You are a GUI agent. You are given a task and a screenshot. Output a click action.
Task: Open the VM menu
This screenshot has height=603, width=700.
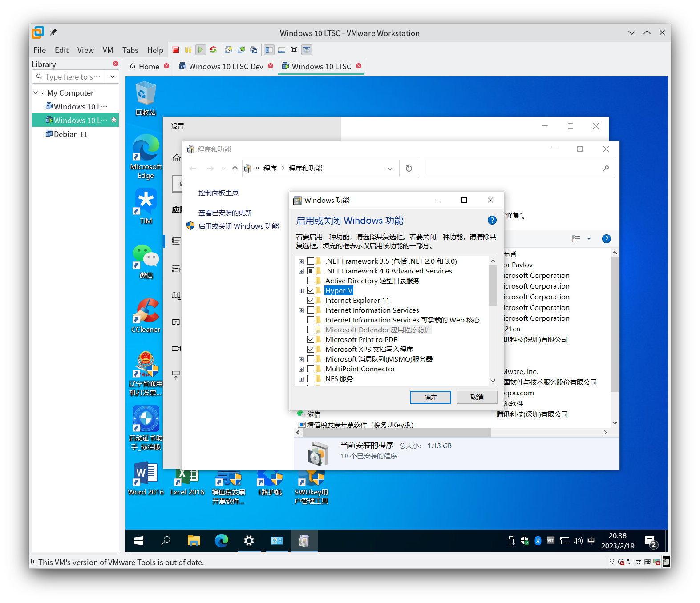108,50
